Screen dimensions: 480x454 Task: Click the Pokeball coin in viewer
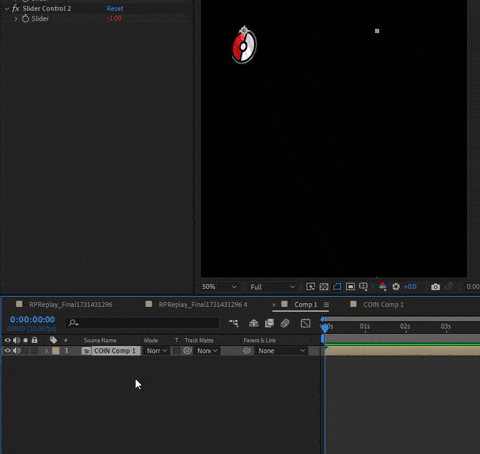244,46
